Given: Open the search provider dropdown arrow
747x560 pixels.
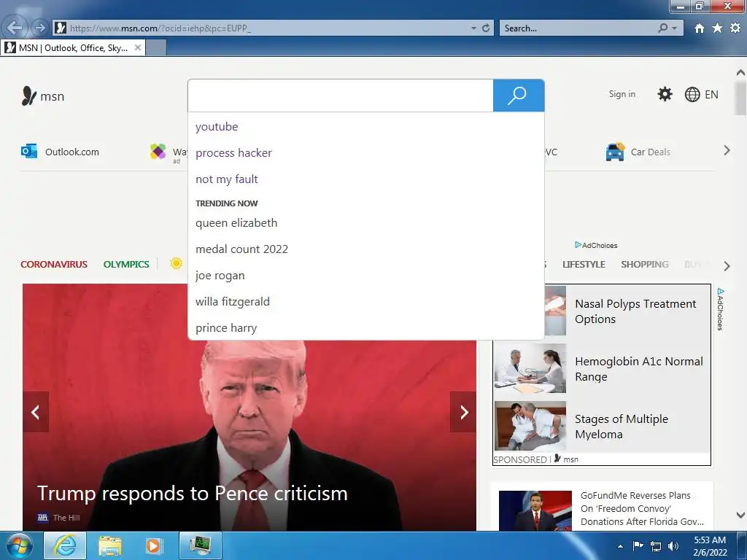Looking at the screenshot, I should (x=674, y=28).
